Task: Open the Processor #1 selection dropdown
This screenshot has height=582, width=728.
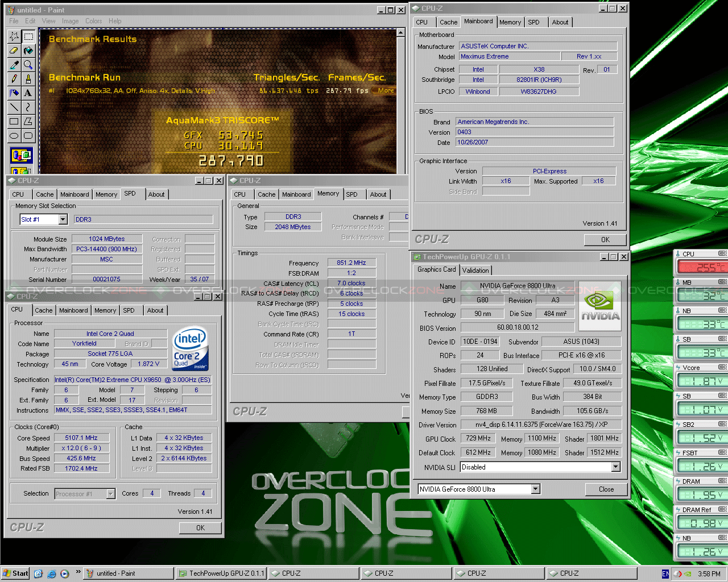Action: point(110,494)
